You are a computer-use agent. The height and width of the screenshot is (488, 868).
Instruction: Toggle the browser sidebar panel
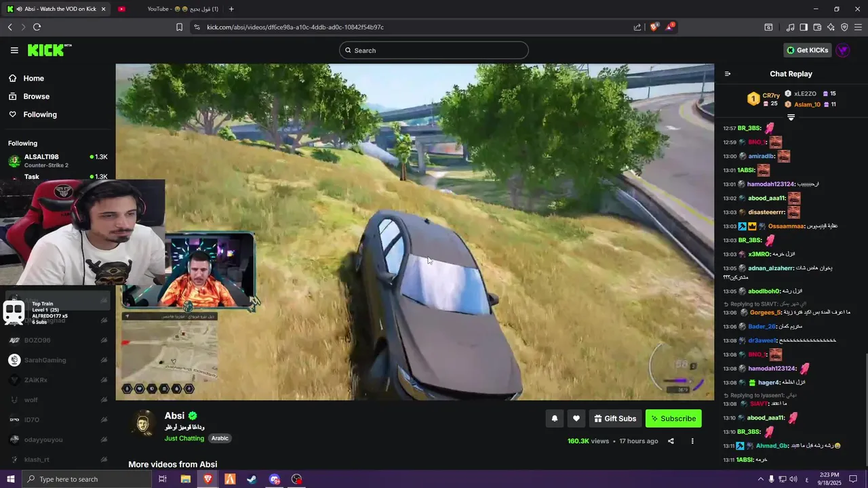[804, 27]
